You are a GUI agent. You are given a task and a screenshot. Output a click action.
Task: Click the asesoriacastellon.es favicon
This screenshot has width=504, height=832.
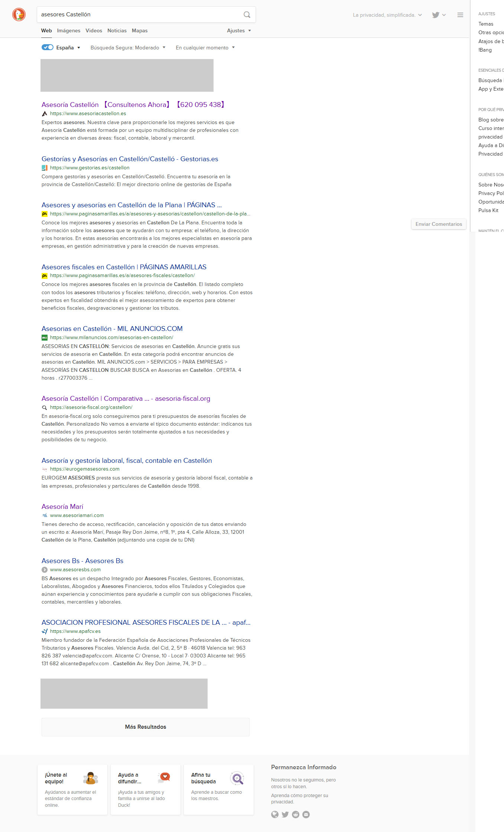pyautogui.click(x=45, y=114)
